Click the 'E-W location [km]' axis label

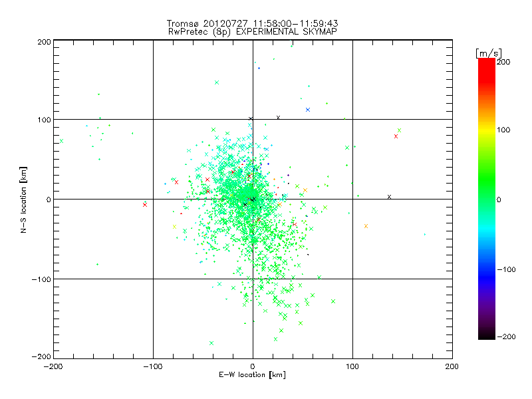[252, 375]
